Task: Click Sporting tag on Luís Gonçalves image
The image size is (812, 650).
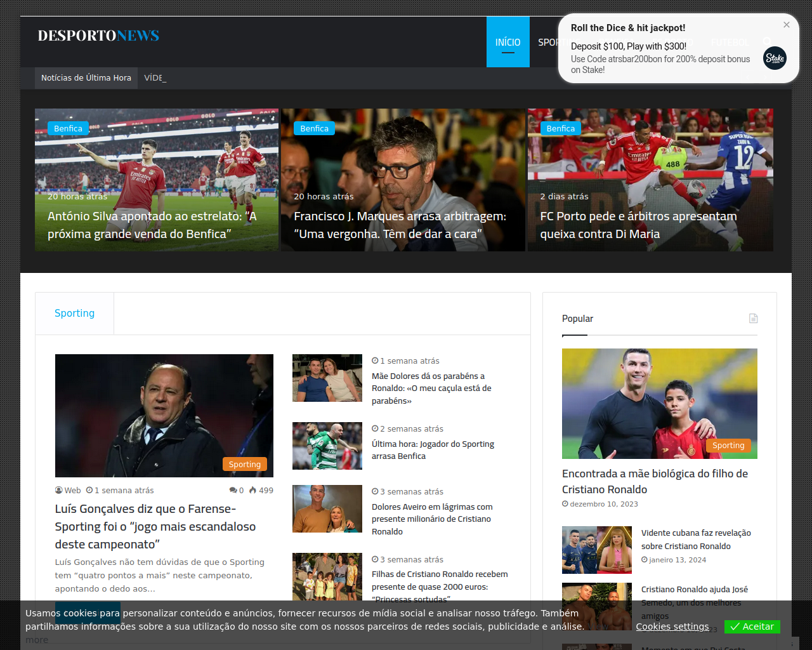Action: click(x=245, y=464)
